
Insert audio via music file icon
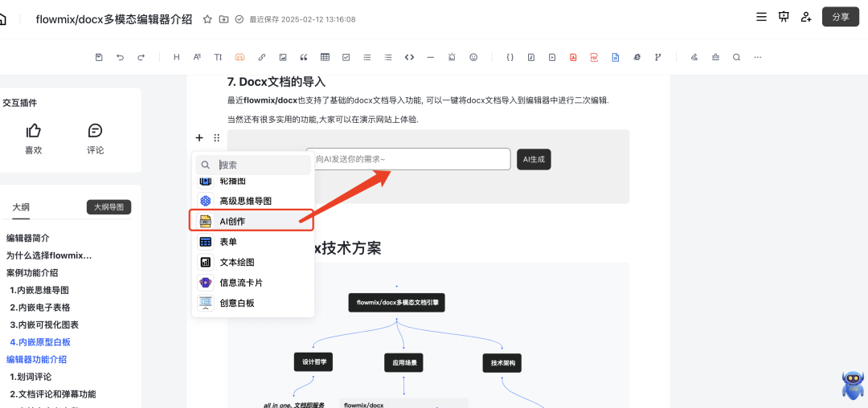pyautogui.click(x=531, y=57)
